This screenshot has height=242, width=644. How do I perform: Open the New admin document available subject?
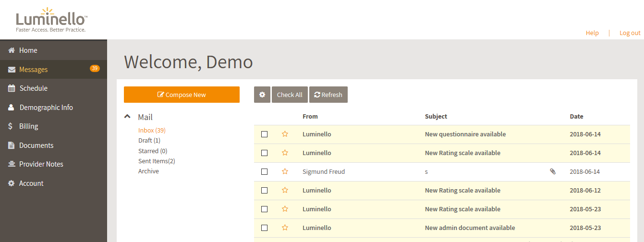coord(470,228)
